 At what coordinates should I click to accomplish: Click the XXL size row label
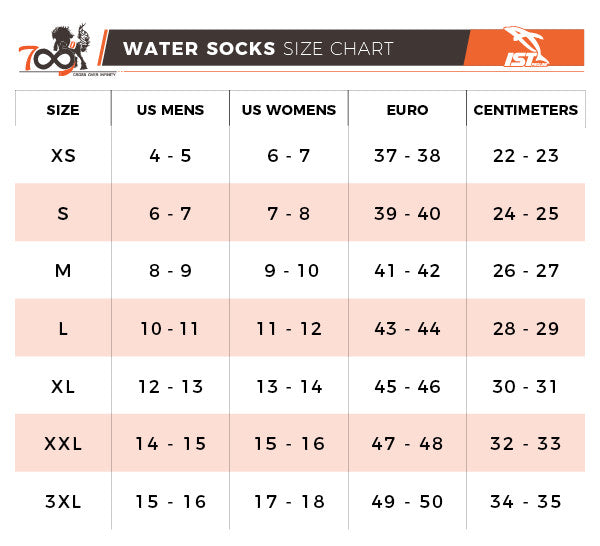(x=63, y=444)
